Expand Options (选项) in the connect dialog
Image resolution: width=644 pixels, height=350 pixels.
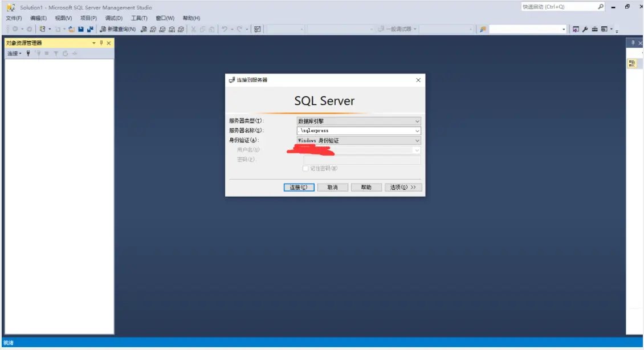click(403, 188)
